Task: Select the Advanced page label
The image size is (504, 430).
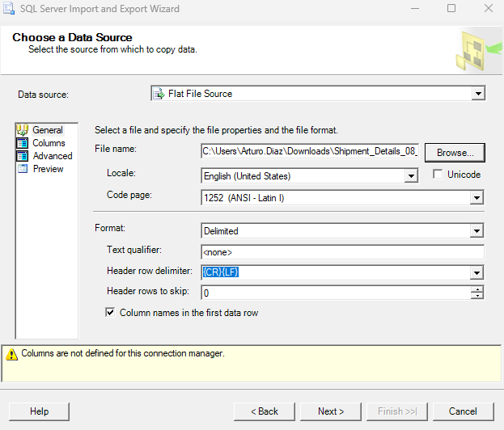Action: 53,156
